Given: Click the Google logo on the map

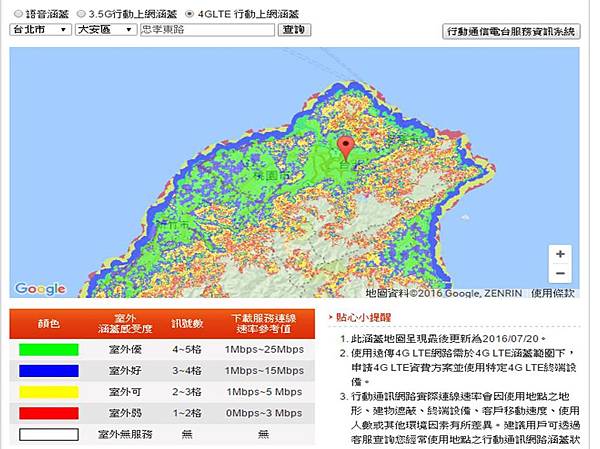Looking at the screenshot, I should tap(41, 289).
